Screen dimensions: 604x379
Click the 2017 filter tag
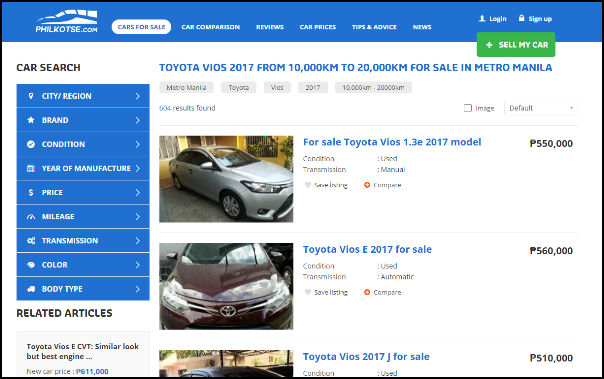coord(313,87)
